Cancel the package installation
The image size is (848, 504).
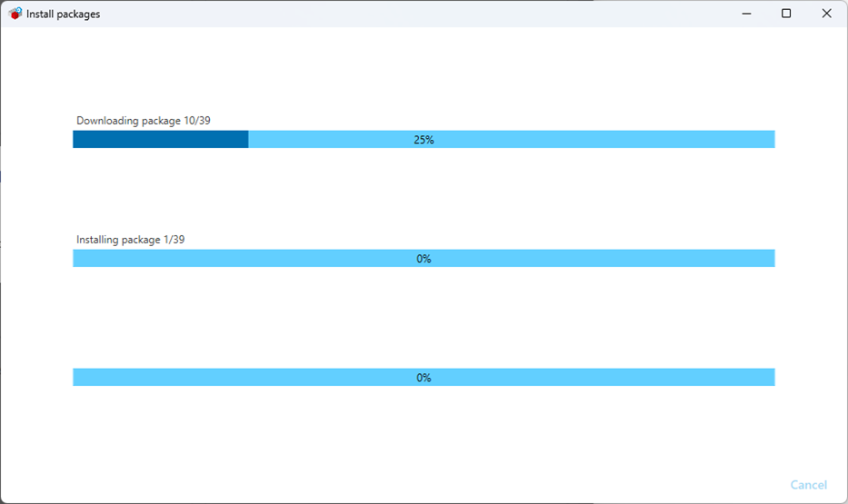(x=808, y=485)
